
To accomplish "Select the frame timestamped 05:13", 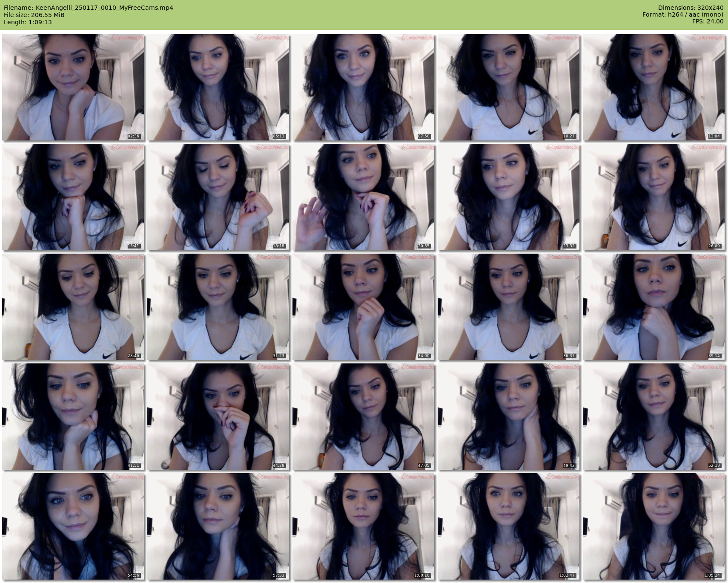I will [218, 87].
